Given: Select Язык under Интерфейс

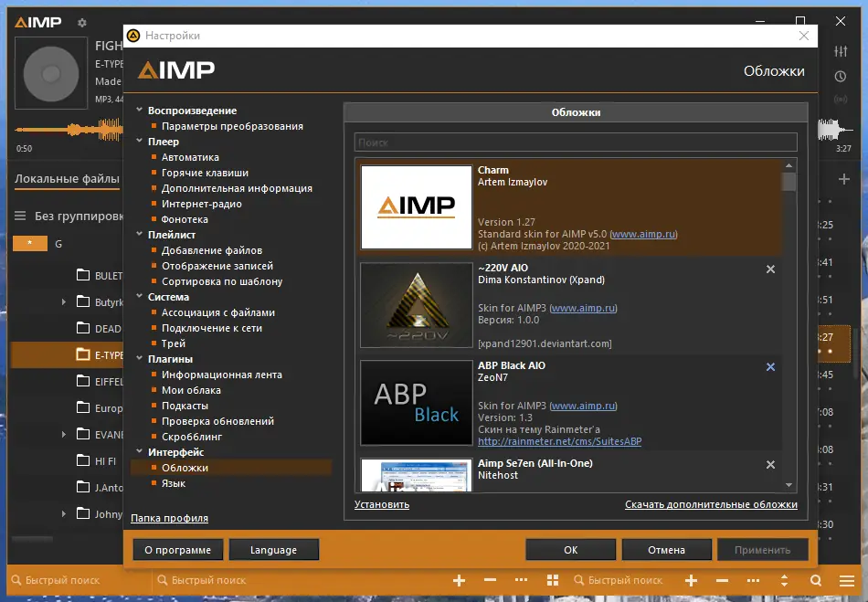Looking at the screenshot, I should click(174, 483).
